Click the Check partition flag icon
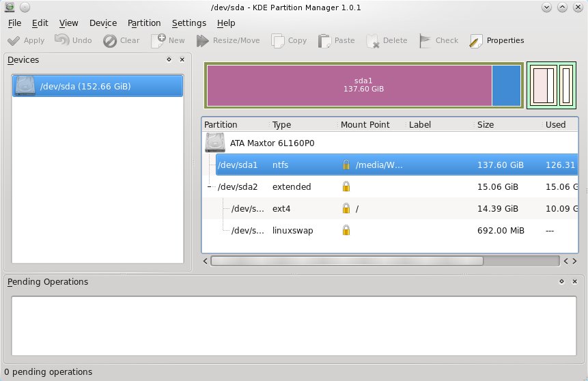The width and height of the screenshot is (588, 381). [425, 40]
